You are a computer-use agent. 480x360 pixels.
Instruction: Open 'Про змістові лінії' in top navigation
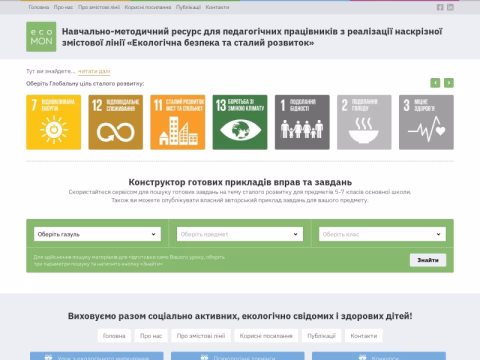99,7
